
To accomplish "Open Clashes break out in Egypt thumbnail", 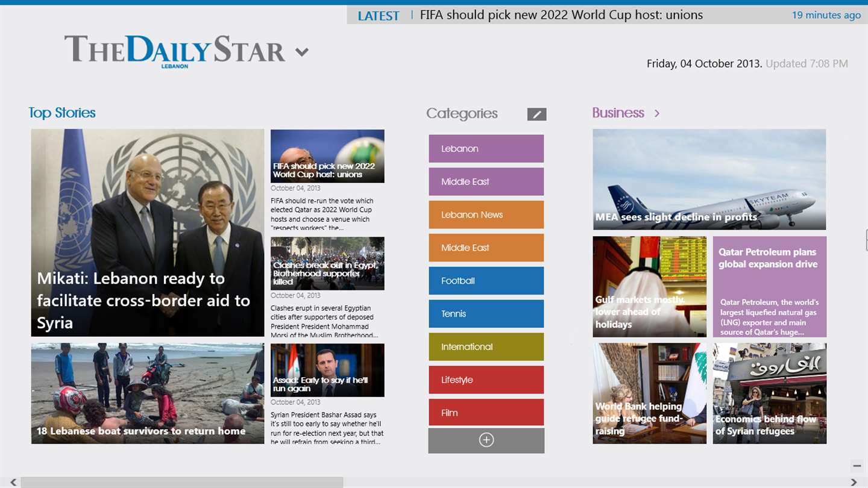I will tap(327, 263).
